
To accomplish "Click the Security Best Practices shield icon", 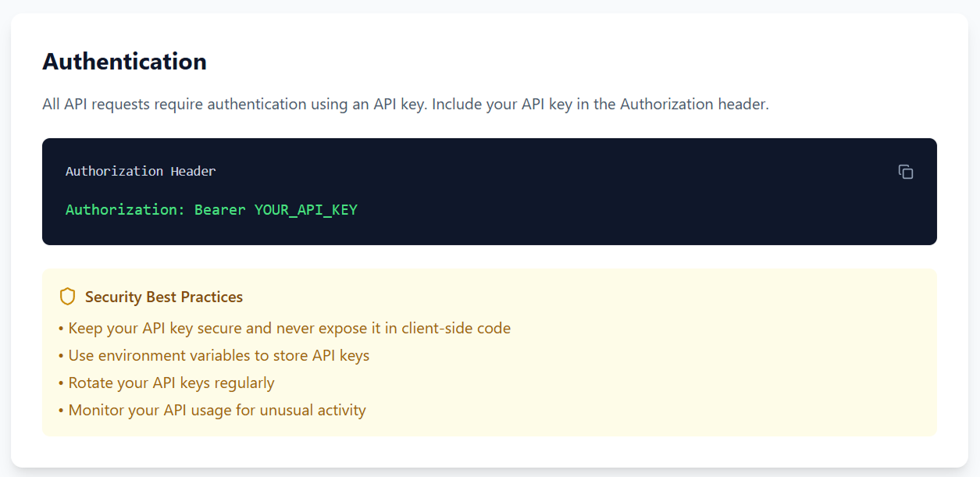I will pyautogui.click(x=68, y=297).
